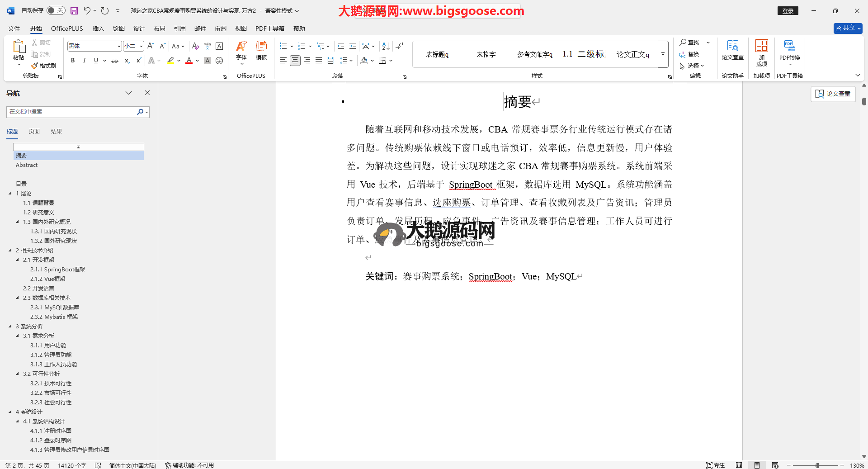
Task: Click the Italic formatting icon
Action: [84, 61]
